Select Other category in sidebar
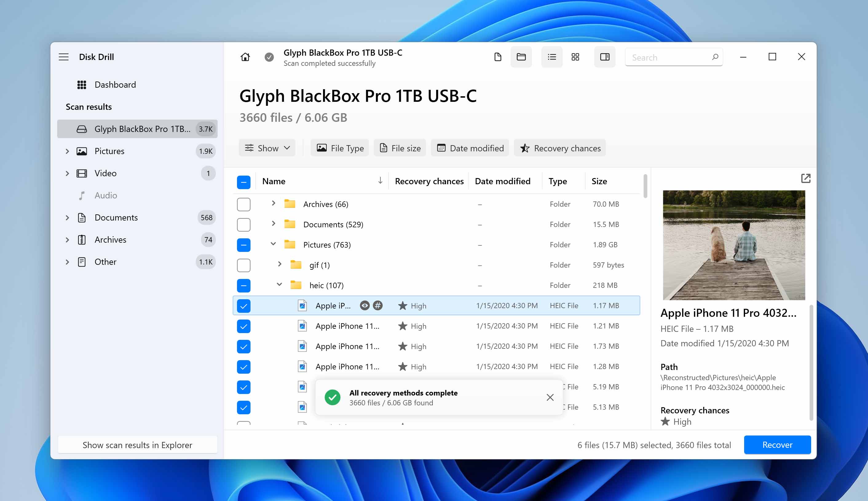 [137, 262]
